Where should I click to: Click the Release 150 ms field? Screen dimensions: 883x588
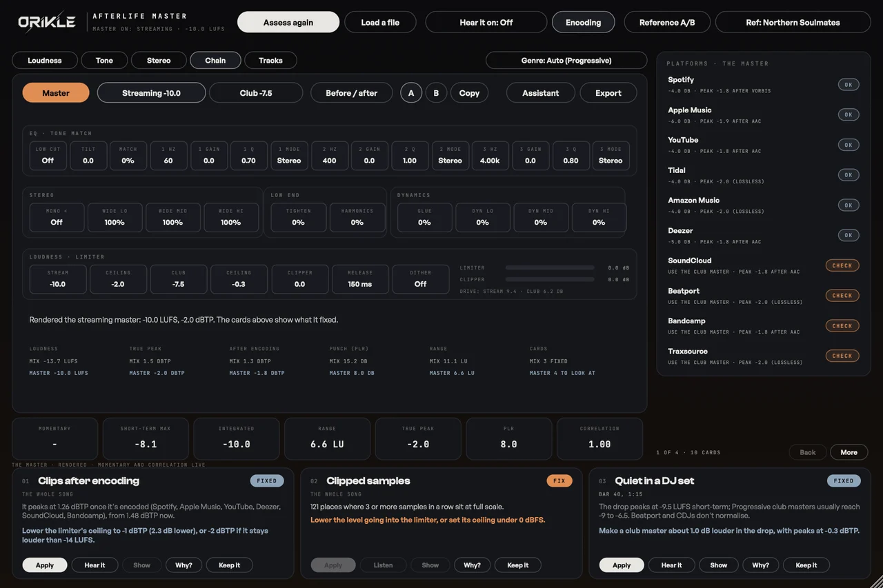pos(360,279)
